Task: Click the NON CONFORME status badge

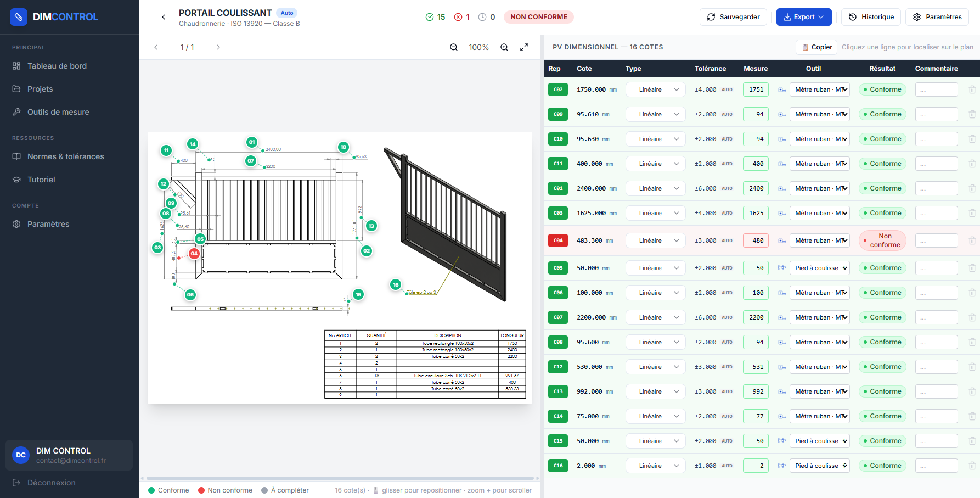Action: click(x=539, y=17)
